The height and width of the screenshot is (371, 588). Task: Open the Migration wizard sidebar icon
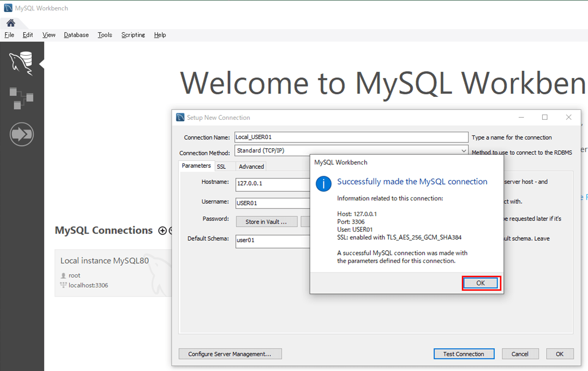pyautogui.click(x=21, y=134)
